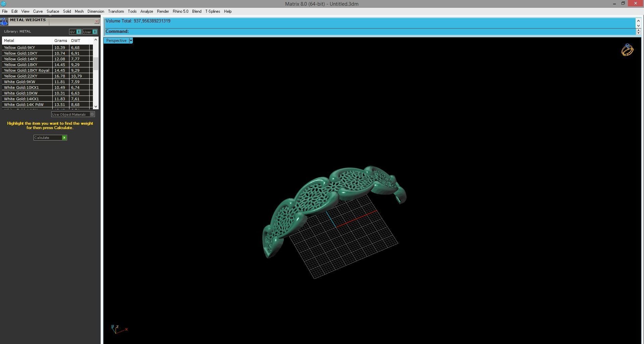Open the Mesh menu
This screenshot has height=344, width=644.
point(79,11)
